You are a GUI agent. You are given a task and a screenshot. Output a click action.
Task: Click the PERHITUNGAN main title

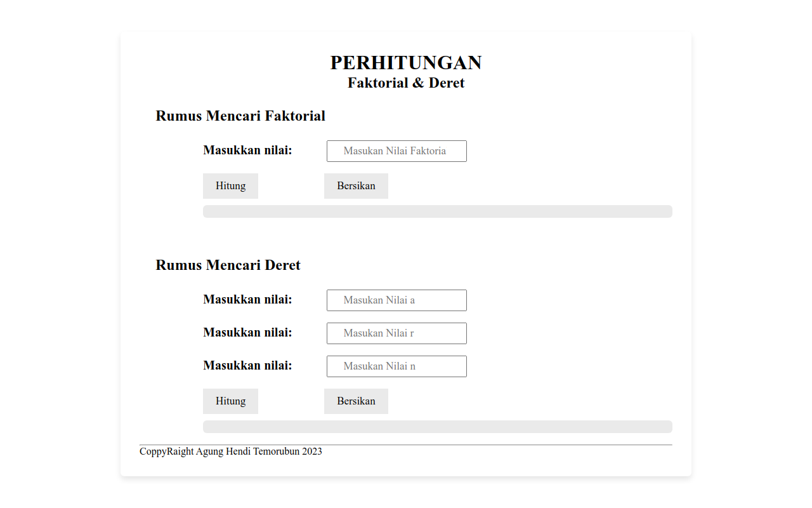(406, 63)
